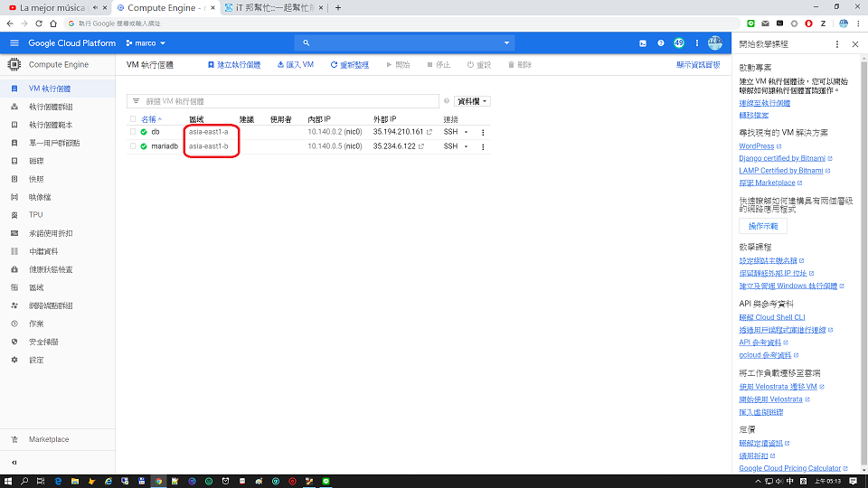Open tutorial panel three-dot menu
The height and width of the screenshot is (488, 868).
point(837,44)
